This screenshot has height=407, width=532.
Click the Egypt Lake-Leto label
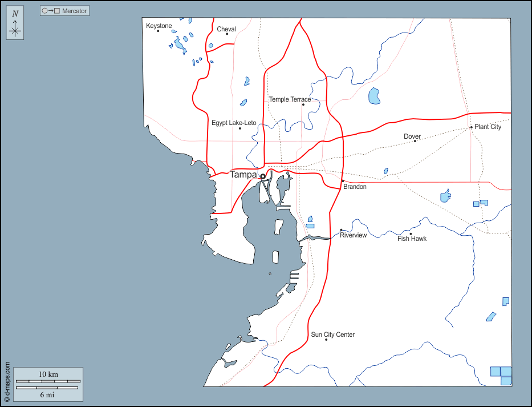tap(234, 123)
